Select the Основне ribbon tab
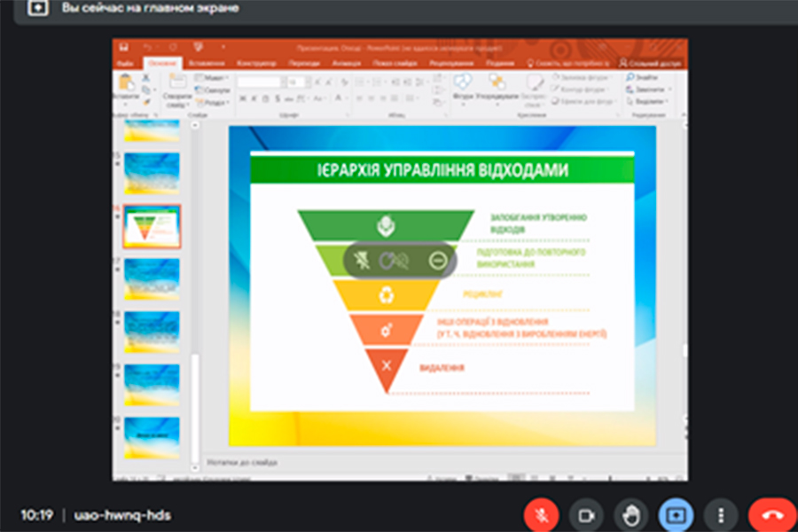This screenshot has width=798, height=532. coord(163,63)
